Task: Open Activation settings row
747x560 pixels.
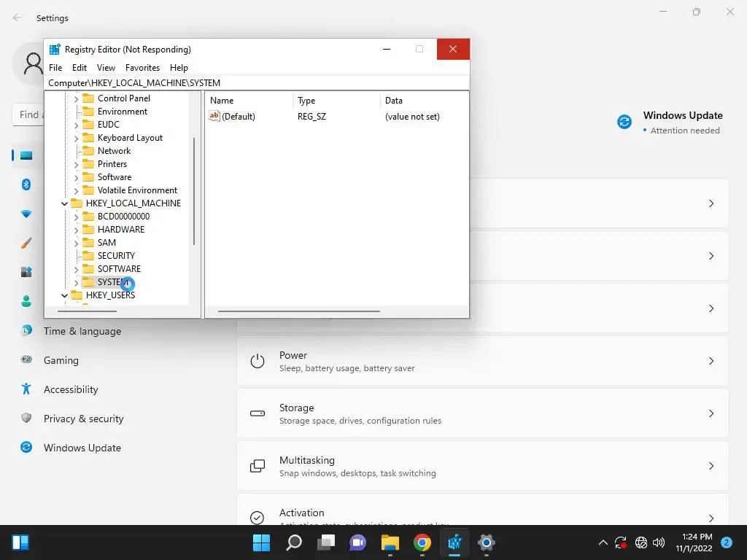Action: tap(483, 510)
